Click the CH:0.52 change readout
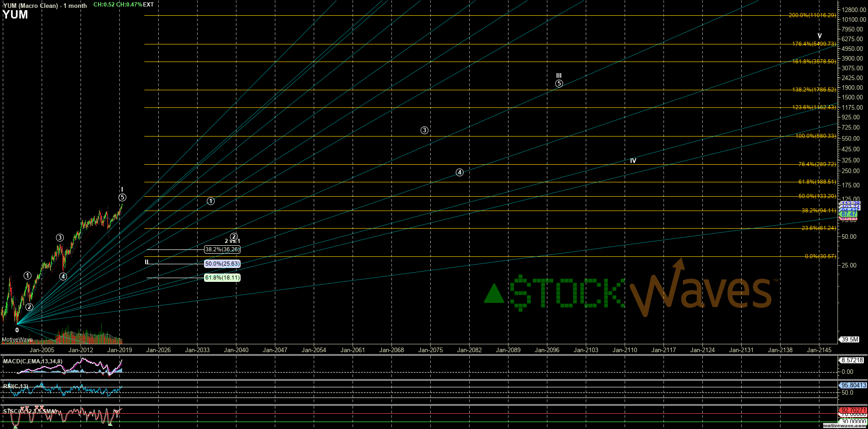The height and width of the screenshot is (429, 868). click(104, 5)
